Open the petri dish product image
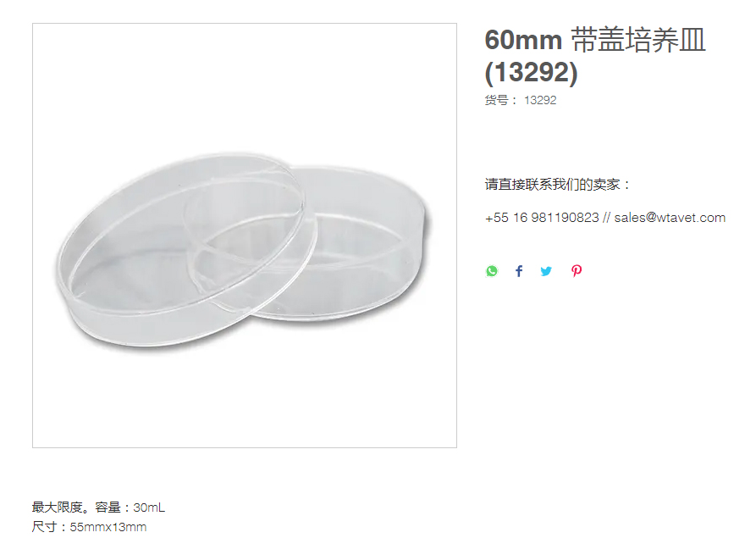The width and height of the screenshot is (756, 538). (x=245, y=236)
